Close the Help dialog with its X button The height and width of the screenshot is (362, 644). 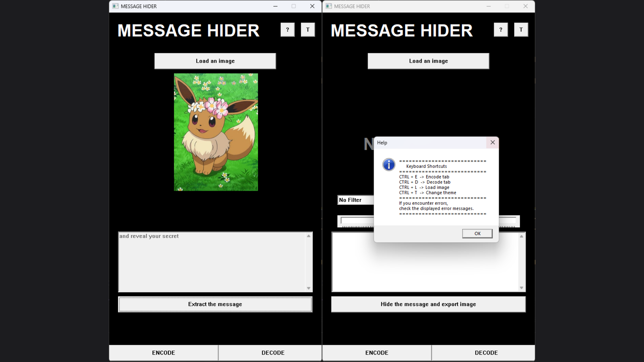click(x=492, y=142)
